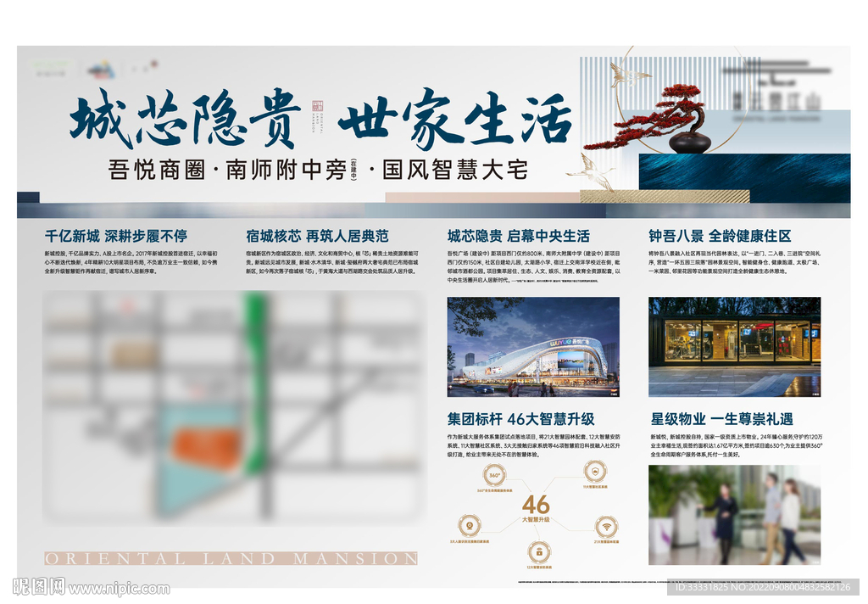
Task: Click the orange plot on the map
Action: pyautogui.click(x=209, y=448)
